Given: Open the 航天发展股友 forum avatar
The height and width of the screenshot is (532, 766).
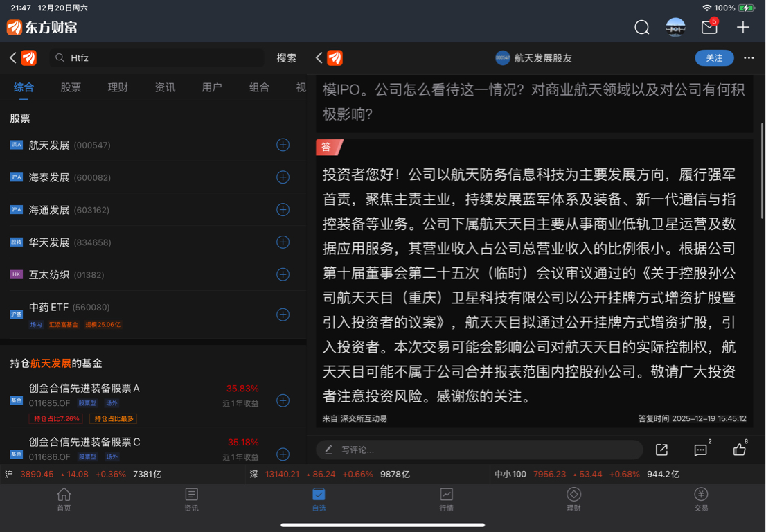Looking at the screenshot, I should click(x=503, y=57).
